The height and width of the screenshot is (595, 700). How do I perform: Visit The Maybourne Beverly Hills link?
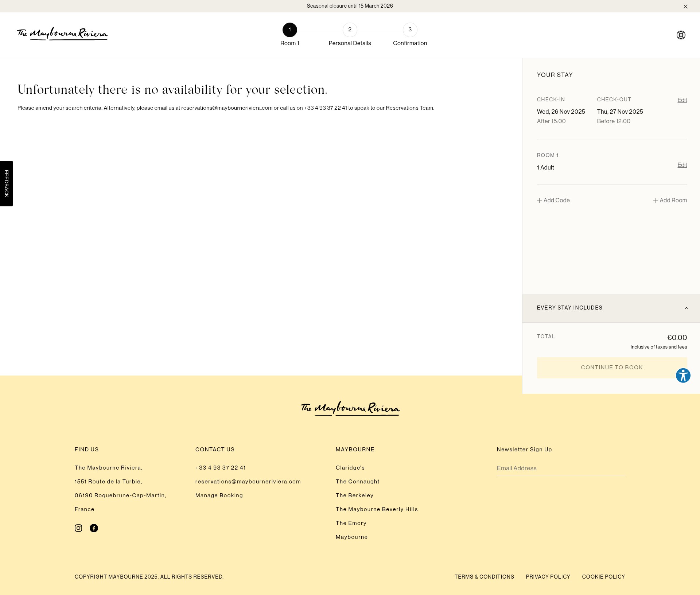pyautogui.click(x=377, y=509)
